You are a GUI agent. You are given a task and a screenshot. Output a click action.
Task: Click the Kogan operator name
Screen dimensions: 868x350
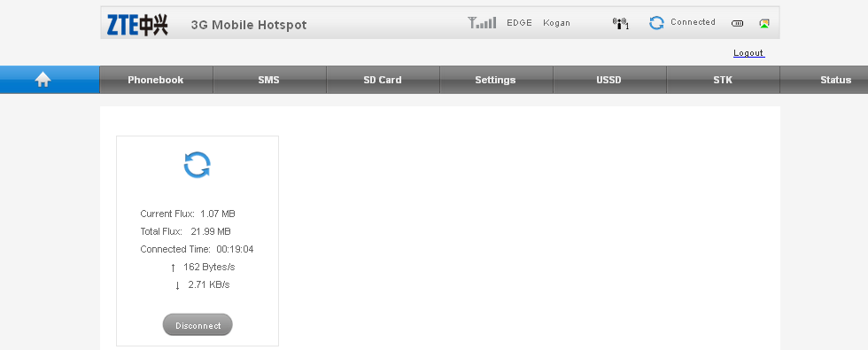click(556, 23)
